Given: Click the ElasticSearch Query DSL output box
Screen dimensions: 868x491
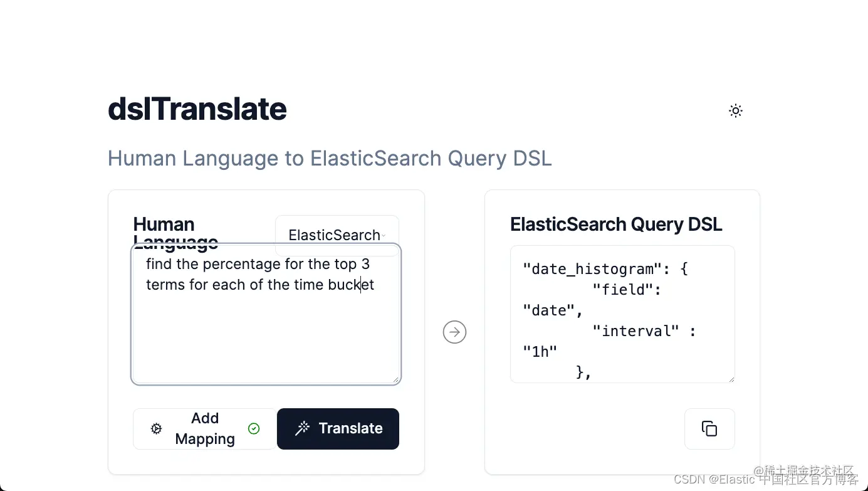Looking at the screenshot, I should tap(622, 314).
